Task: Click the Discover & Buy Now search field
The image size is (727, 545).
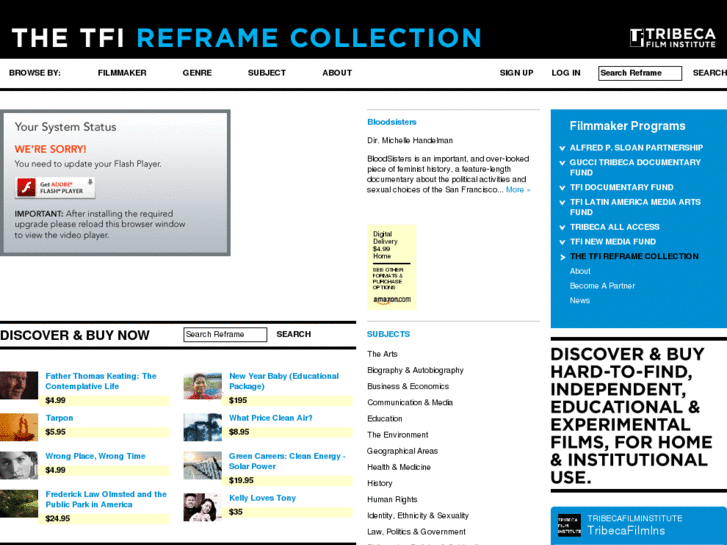Action: pyautogui.click(x=225, y=334)
